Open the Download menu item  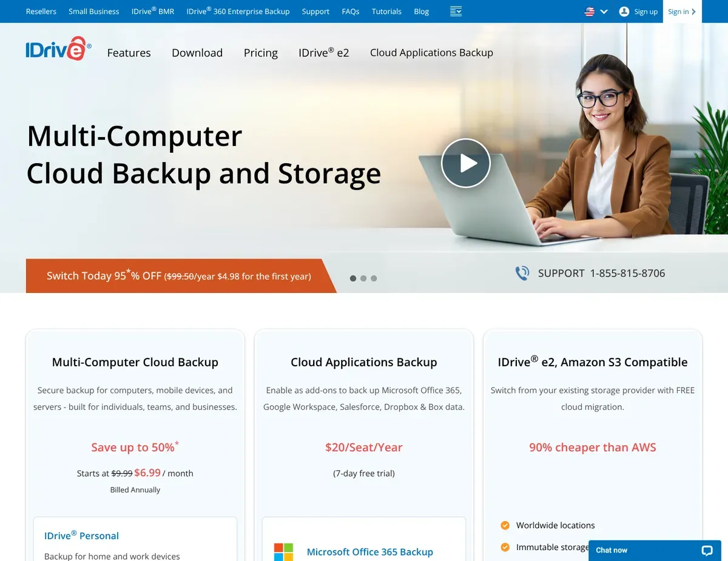coord(197,53)
